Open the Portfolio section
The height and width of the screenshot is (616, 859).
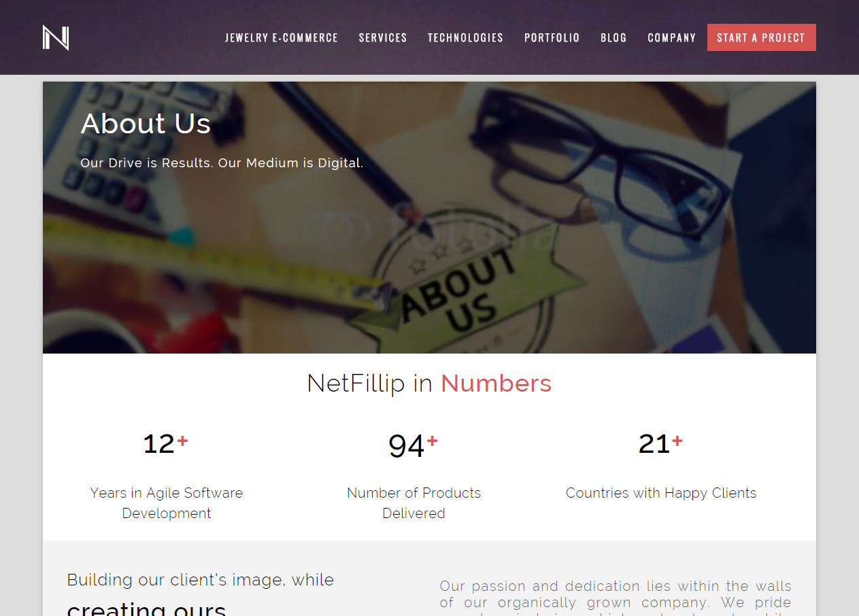tap(552, 38)
